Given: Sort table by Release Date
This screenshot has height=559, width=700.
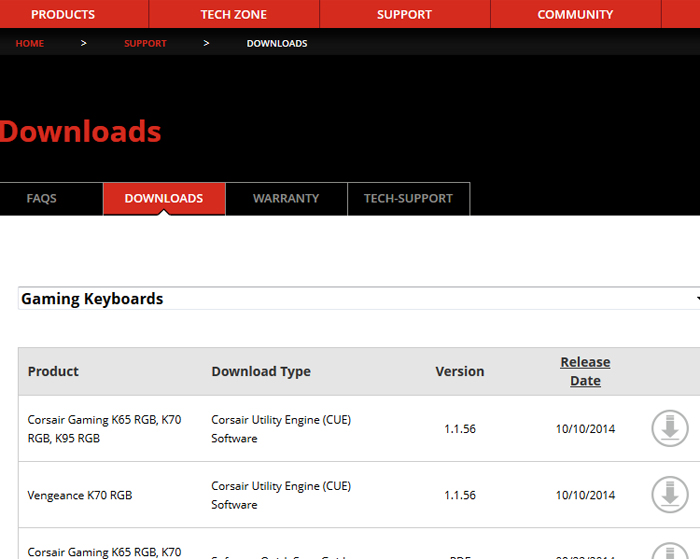Looking at the screenshot, I should point(585,371).
